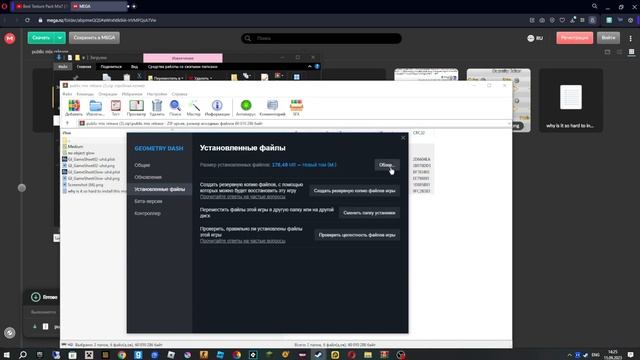Expand Explorer ribbon collapse chevron
Screen dimensions: 640x360
pyautogui.click(x=309, y=67)
